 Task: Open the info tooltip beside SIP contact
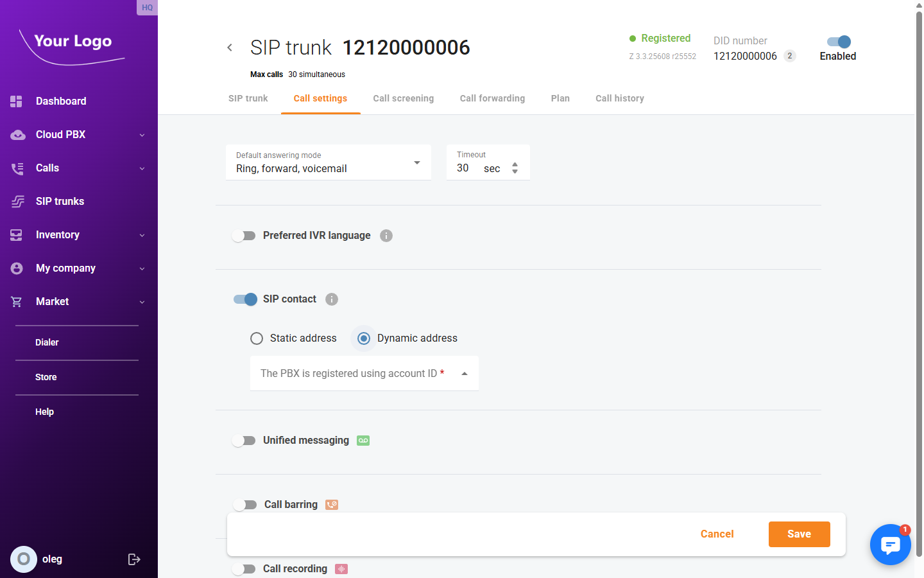tap(331, 299)
